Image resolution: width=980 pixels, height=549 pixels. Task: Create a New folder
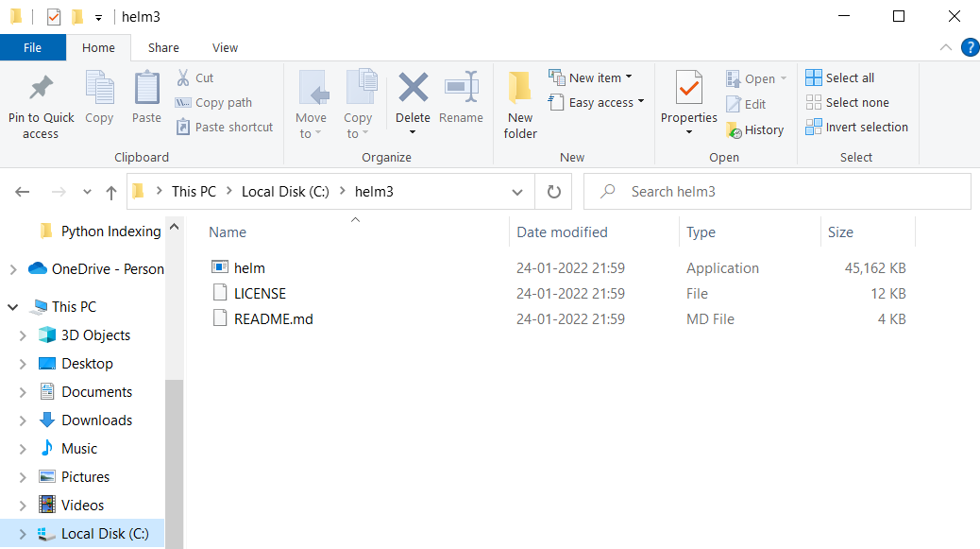pyautogui.click(x=520, y=105)
